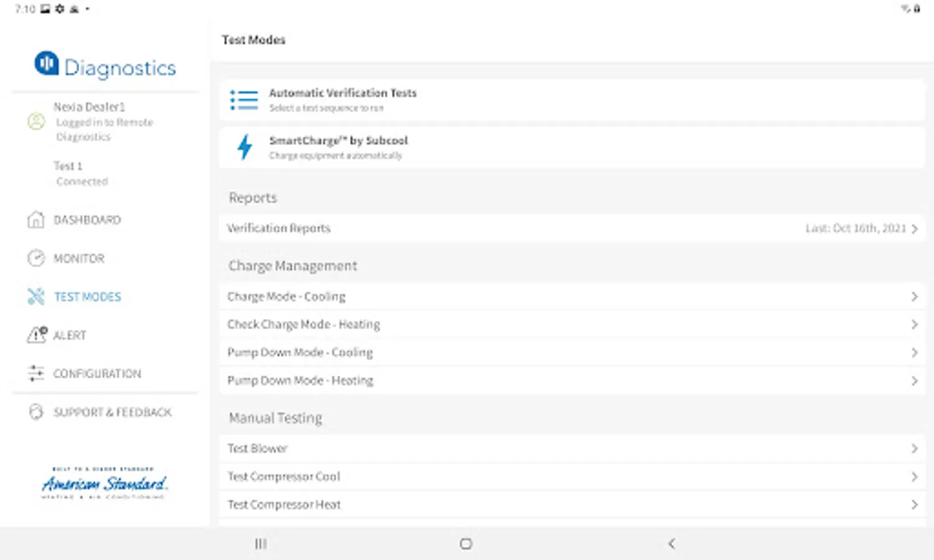Open the Test Compressor Heat row
The image size is (934, 560).
coord(572,505)
